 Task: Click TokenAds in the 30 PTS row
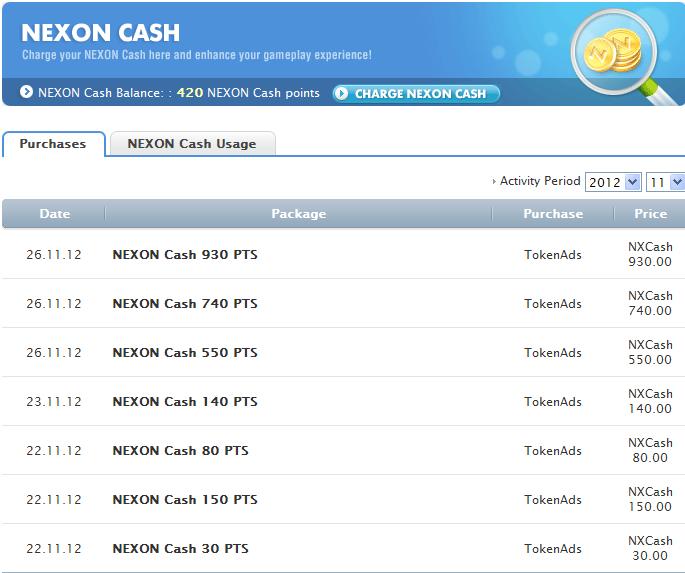(553, 548)
